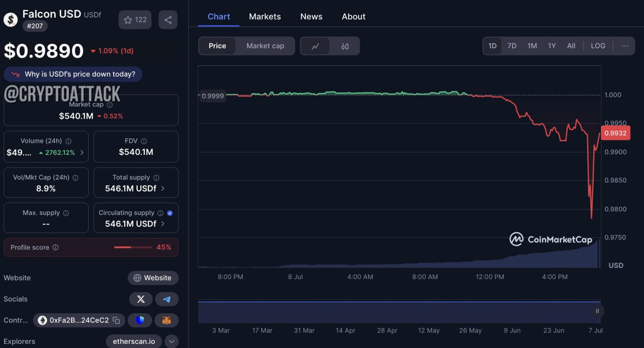The width and height of the screenshot is (644, 348).
Task: Open the About tab
Action: (354, 17)
